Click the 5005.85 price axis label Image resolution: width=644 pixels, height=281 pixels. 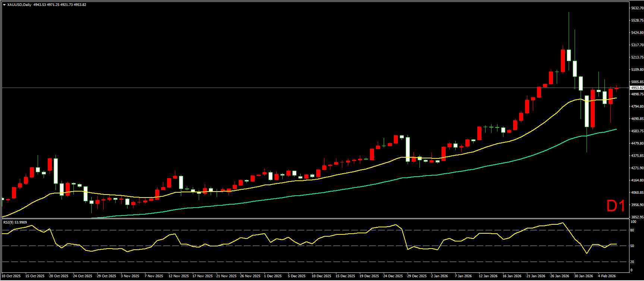(637, 82)
